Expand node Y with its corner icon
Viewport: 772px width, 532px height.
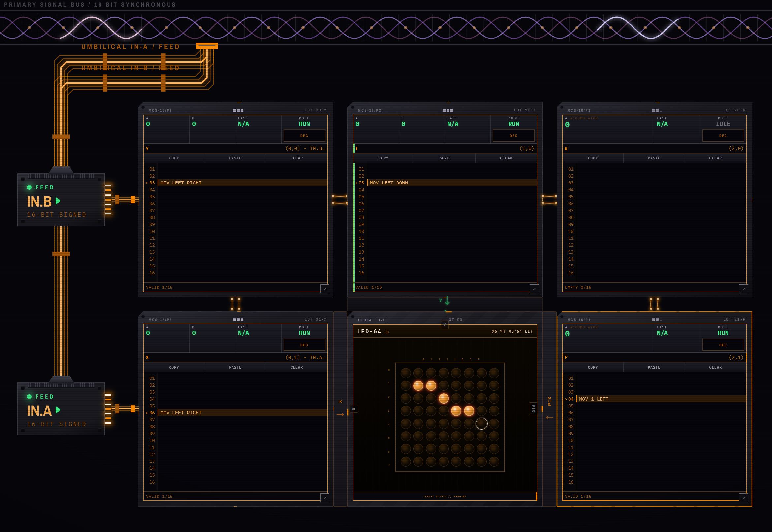[324, 289]
